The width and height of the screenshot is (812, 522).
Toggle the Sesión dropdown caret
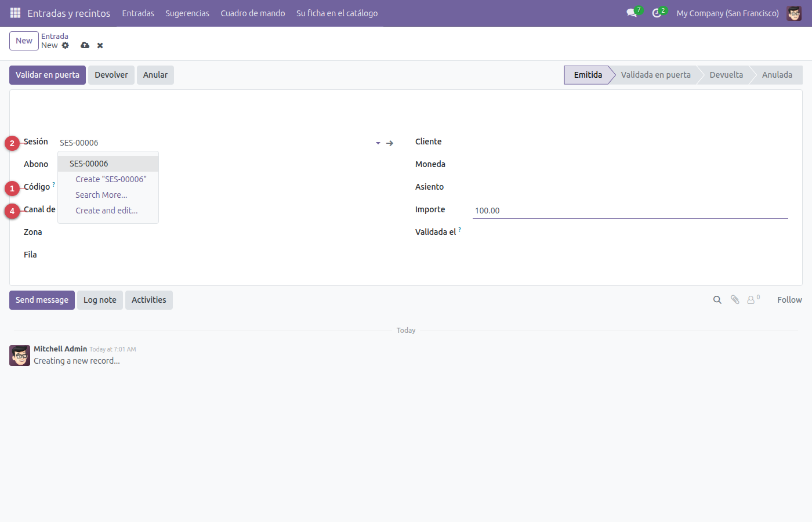point(378,143)
